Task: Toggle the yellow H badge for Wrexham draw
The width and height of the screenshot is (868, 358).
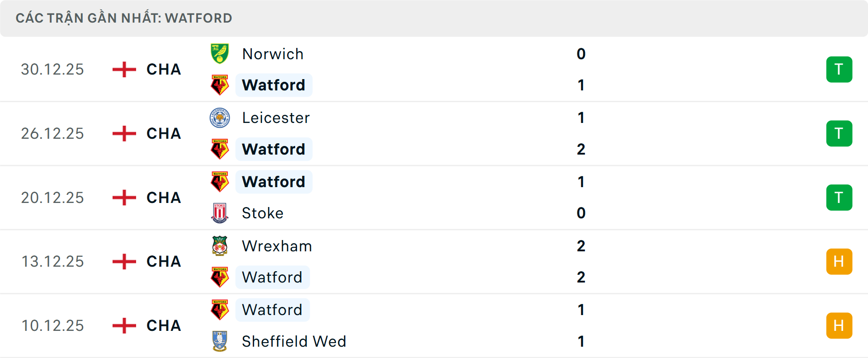Action: click(840, 261)
